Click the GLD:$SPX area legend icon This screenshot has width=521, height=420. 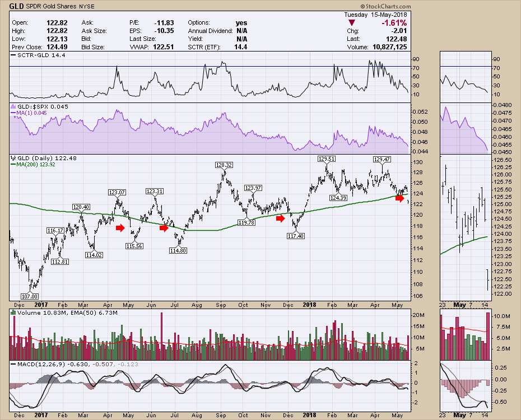tap(13, 106)
